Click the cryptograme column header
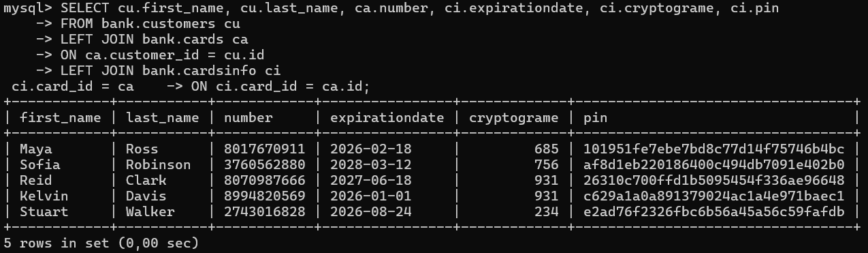The height and width of the screenshot is (253, 868). (x=514, y=118)
